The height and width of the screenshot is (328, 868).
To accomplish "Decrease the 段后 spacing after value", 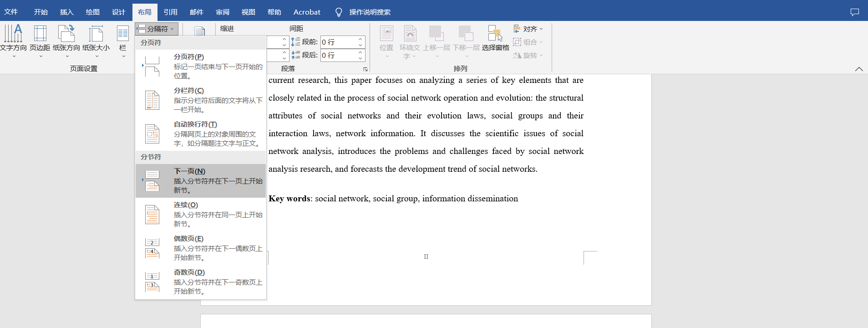I will click(360, 58).
